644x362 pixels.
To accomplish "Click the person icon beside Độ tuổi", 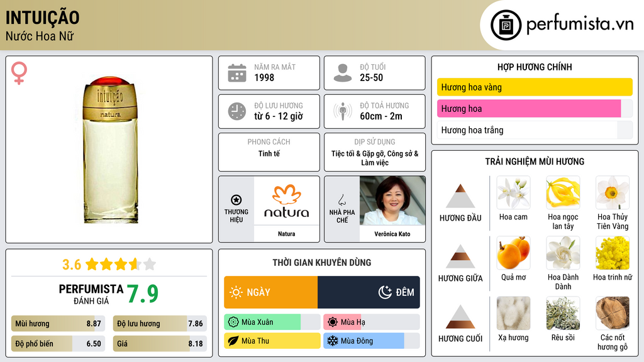I will (x=343, y=73).
